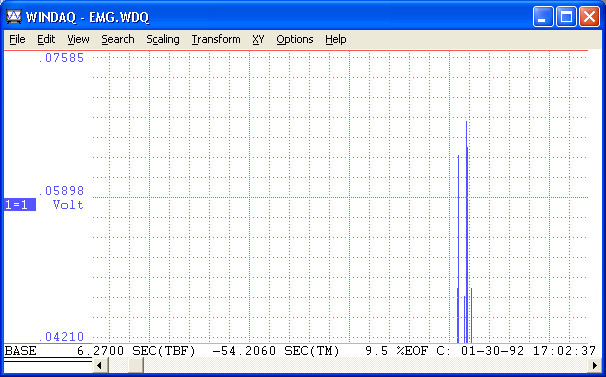This screenshot has width=606, height=377.
Task: Click the tallest blue EMG spike
Action: point(466,232)
